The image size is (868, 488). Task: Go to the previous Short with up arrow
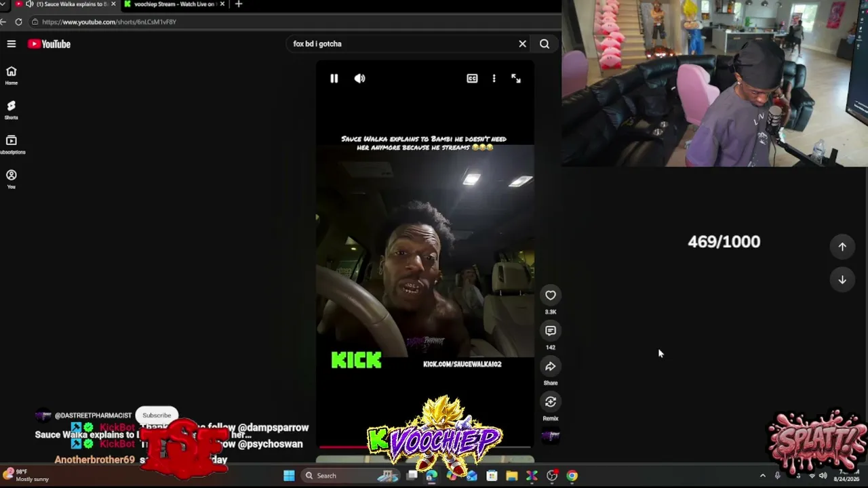point(842,247)
